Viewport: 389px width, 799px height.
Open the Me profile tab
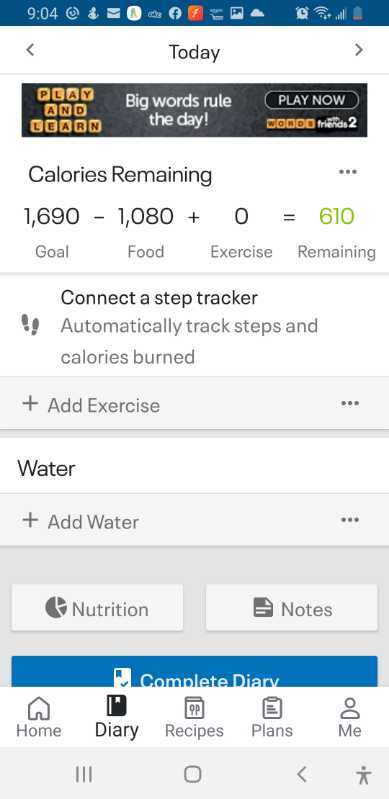tap(350, 718)
